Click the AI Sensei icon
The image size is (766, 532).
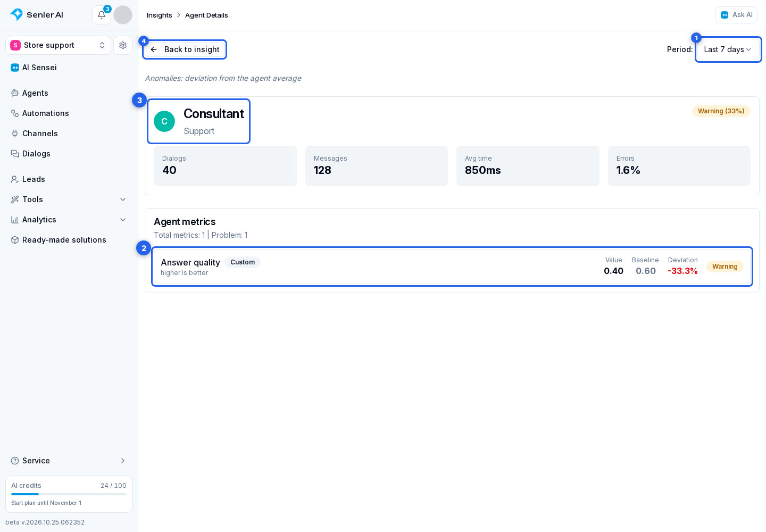pos(15,68)
